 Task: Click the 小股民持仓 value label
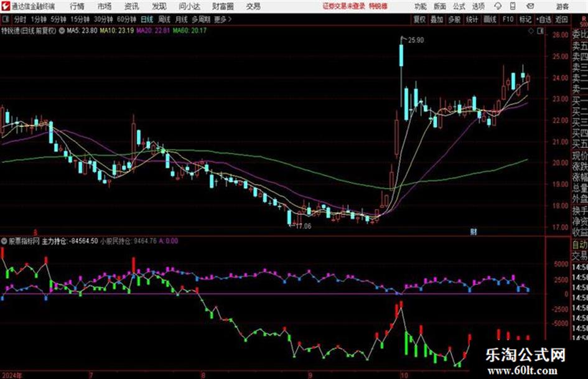[128, 241]
